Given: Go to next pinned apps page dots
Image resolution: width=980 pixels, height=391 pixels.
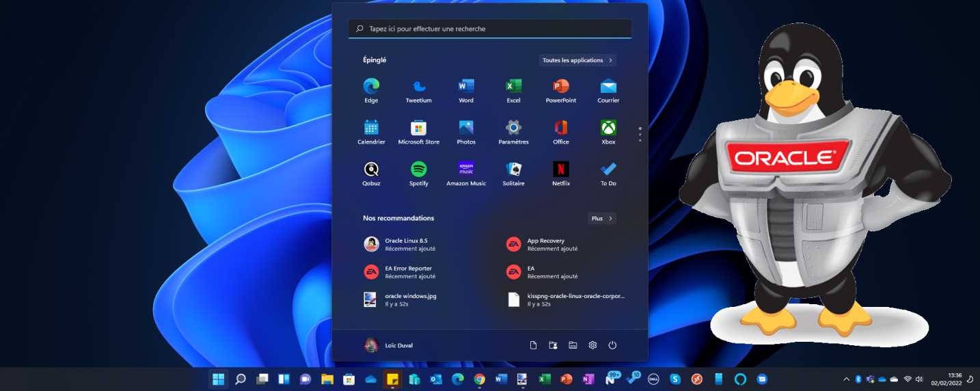Looking at the screenshot, I should 640,133.
